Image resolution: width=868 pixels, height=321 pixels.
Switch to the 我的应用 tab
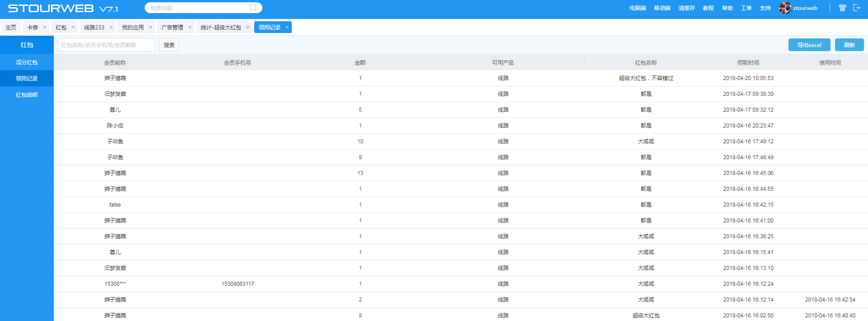pos(133,27)
